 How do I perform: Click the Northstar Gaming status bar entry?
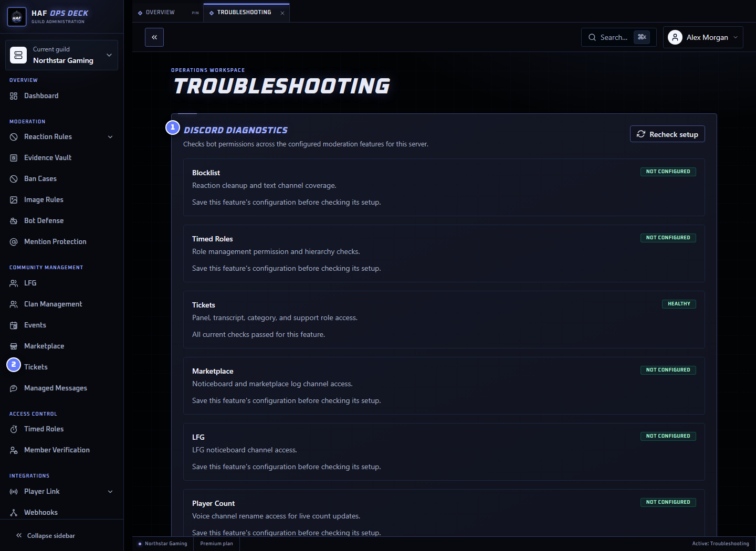pos(163,544)
